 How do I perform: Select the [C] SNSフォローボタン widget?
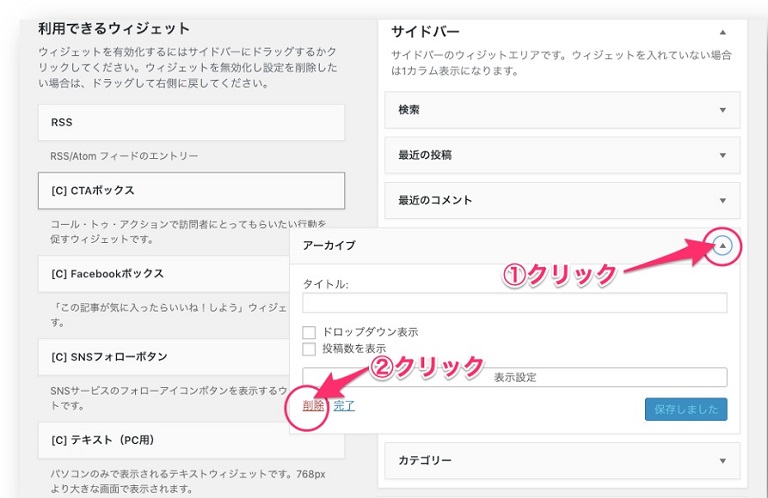pyautogui.click(x=164, y=357)
